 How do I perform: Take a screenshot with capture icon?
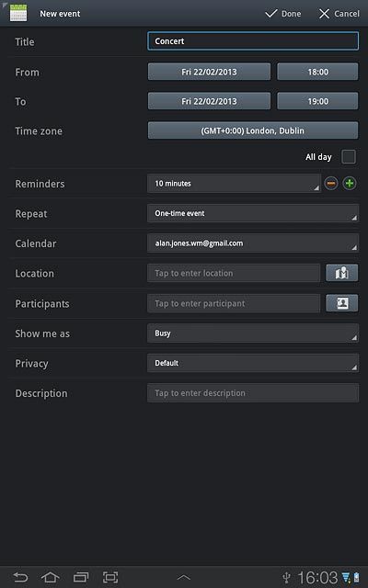pyautogui.click(x=110, y=577)
